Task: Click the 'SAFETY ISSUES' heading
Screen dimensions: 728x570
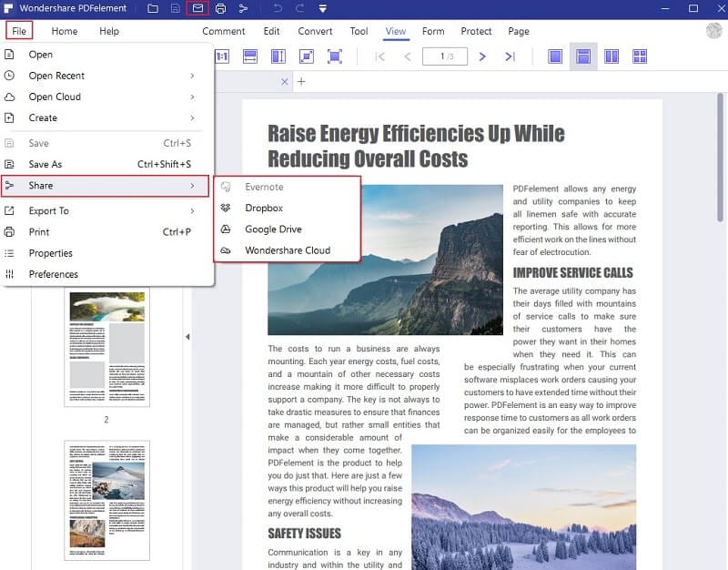Action: pos(305,534)
